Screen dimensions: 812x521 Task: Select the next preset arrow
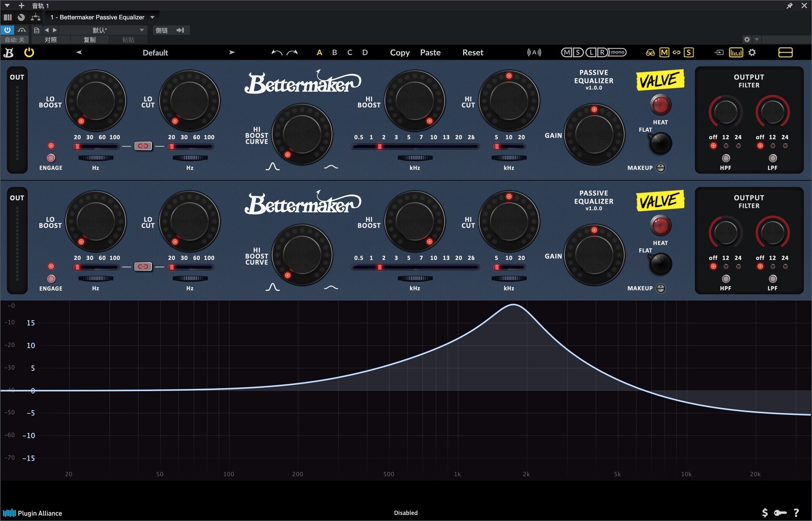pyautogui.click(x=232, y=52)
